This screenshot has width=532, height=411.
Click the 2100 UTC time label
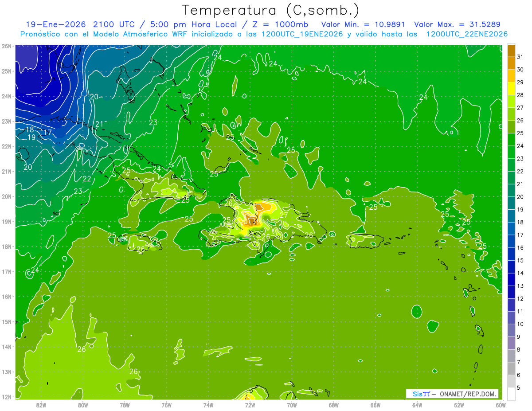coord(114,24)
